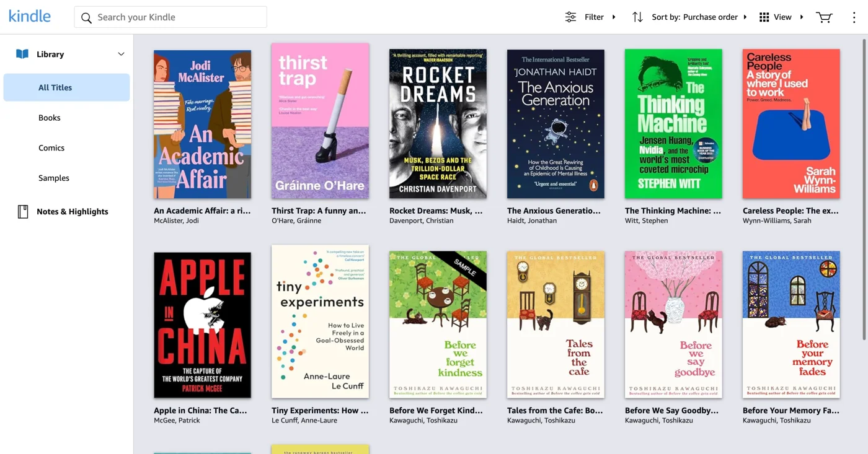Click title 'The Anxious Generatio...'
This screenshot has height=454, width=868.
point(554,211)
